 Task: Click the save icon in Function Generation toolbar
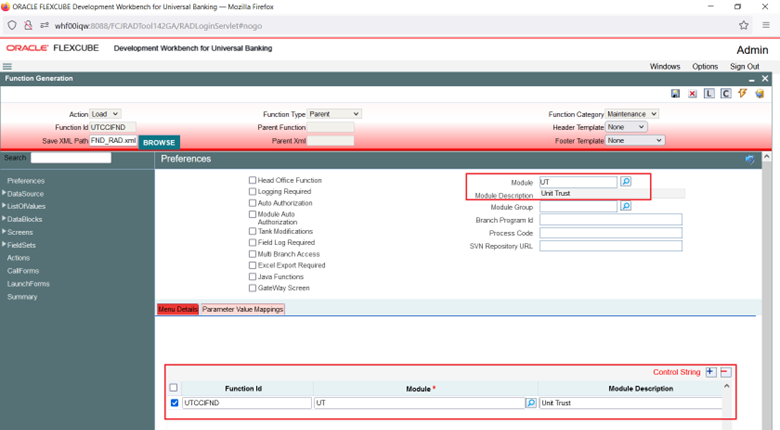coord(675,94)
